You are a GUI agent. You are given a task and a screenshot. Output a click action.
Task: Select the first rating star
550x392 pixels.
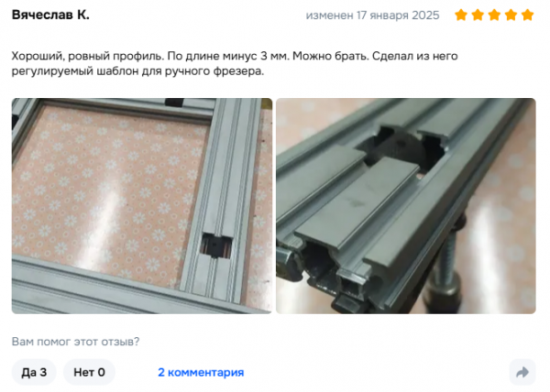461,16
